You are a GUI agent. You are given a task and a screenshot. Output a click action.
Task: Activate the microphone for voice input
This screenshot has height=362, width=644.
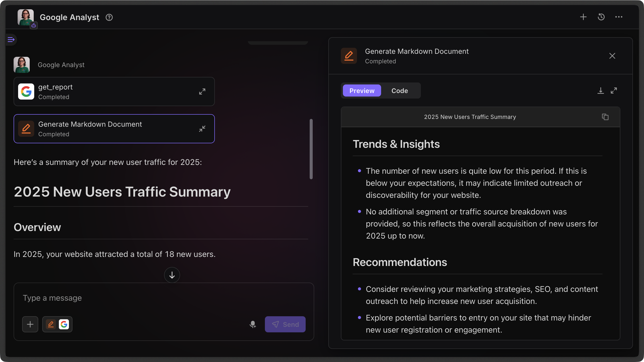(x=253, y=324)
